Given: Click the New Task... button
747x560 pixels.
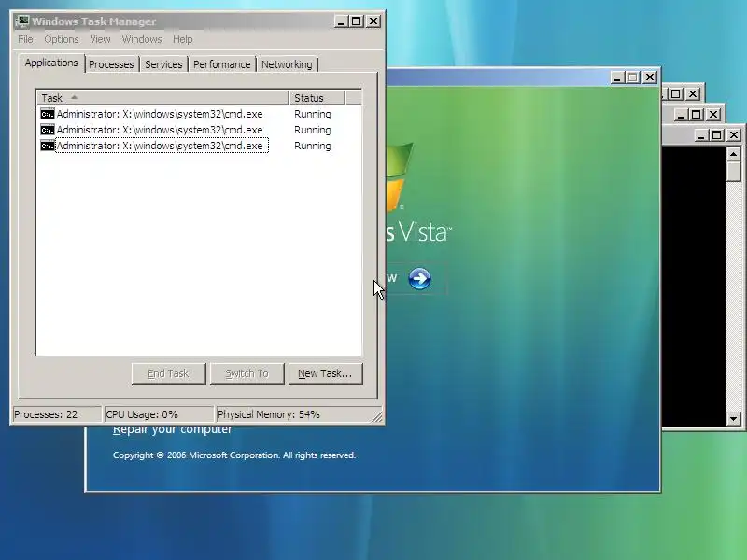Looking at the screenshot, I should (325, 374).
